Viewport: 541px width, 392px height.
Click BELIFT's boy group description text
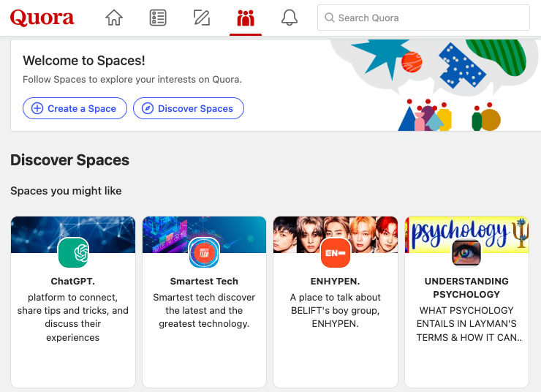[336, 311]
